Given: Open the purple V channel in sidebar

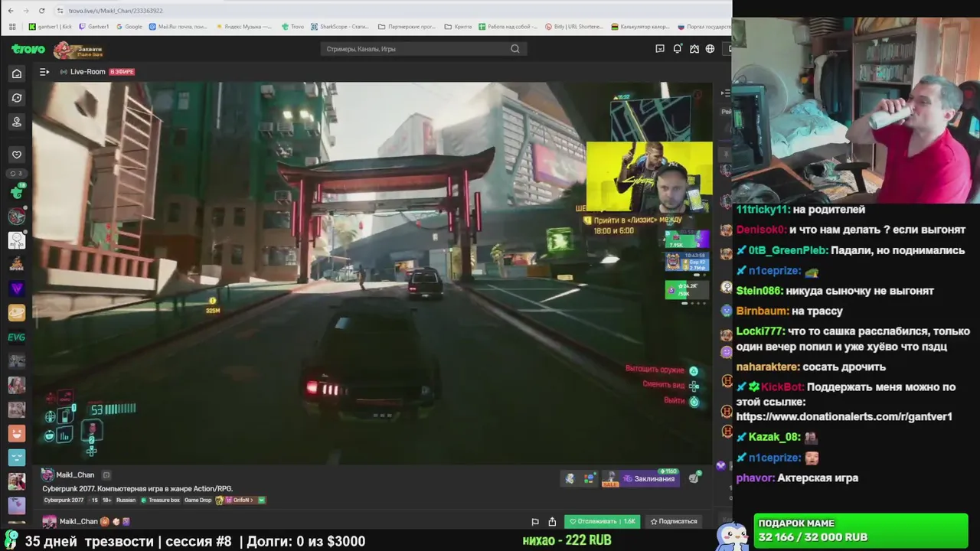Looking at the screenshot, I should 17,289.
